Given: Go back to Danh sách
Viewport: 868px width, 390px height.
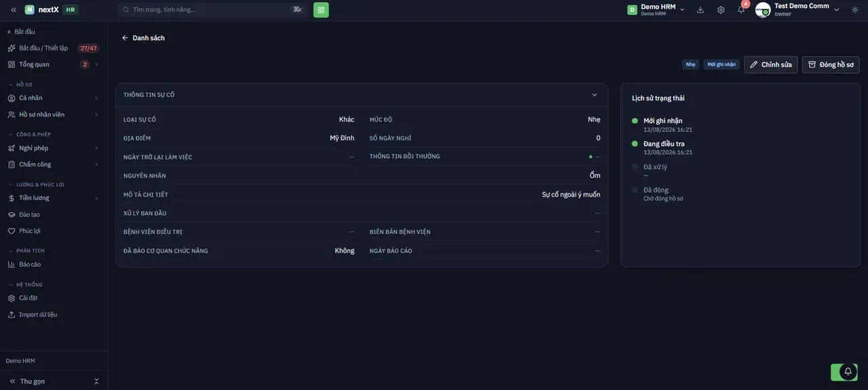Looking at the screenshot, I should (143, 38).
